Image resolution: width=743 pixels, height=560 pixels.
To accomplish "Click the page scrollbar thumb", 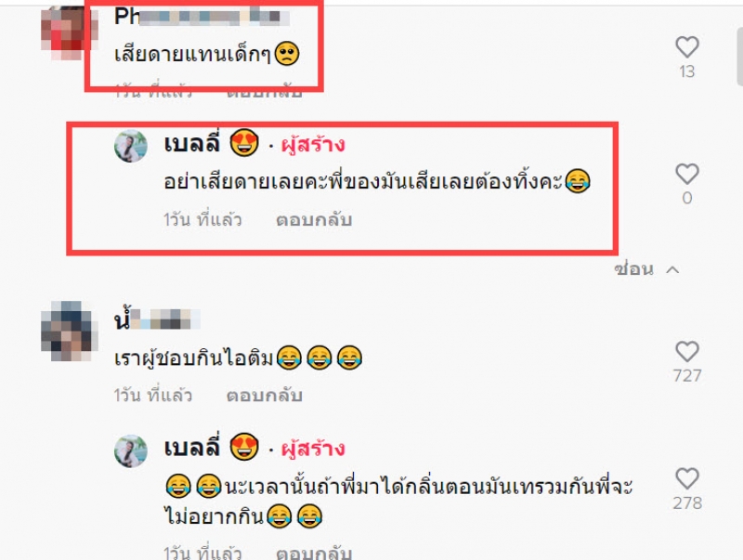I will (739, 55).
